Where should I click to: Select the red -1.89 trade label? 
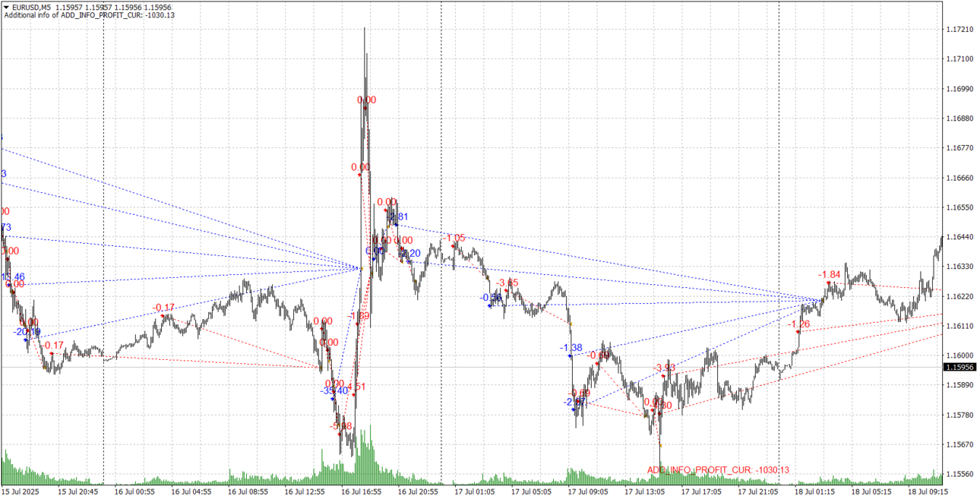tap(359, 316)
